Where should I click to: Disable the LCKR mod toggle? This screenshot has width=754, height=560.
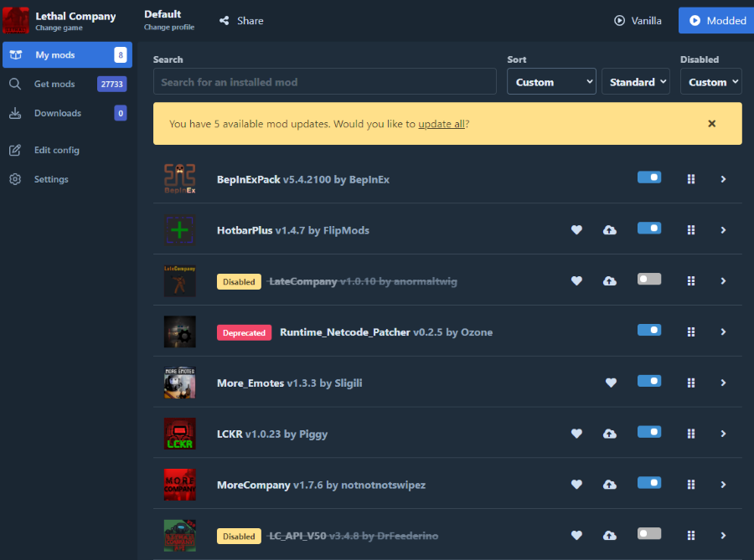tap(649, 432)
